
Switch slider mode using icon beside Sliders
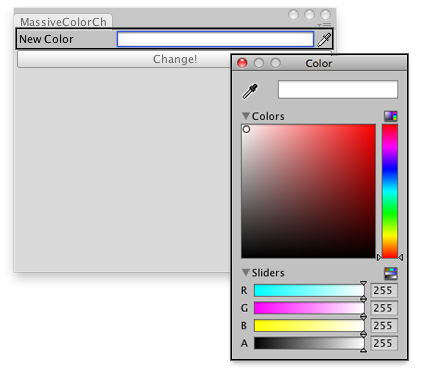[391, 273]
